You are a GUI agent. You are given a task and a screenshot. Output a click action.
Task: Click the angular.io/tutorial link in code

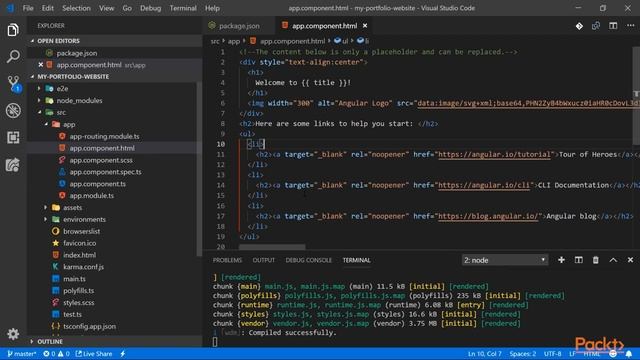tap(494, 154)
